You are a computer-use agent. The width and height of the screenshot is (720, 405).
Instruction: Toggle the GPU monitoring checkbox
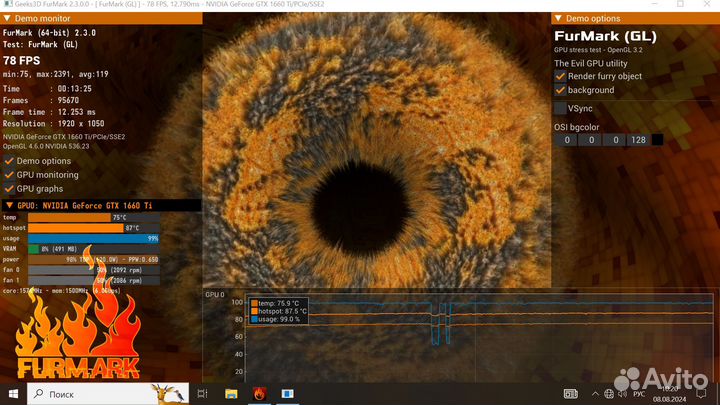[x=9, y=174]
